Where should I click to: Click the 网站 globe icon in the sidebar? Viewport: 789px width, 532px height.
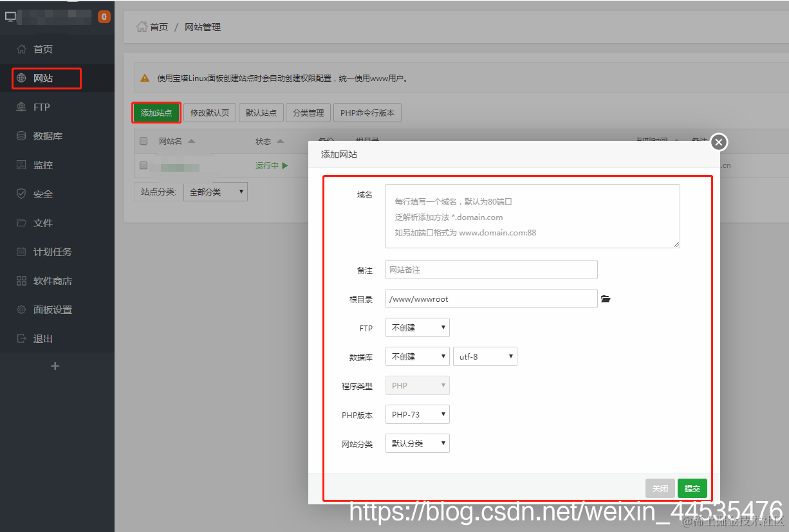[x=21, y=78]
